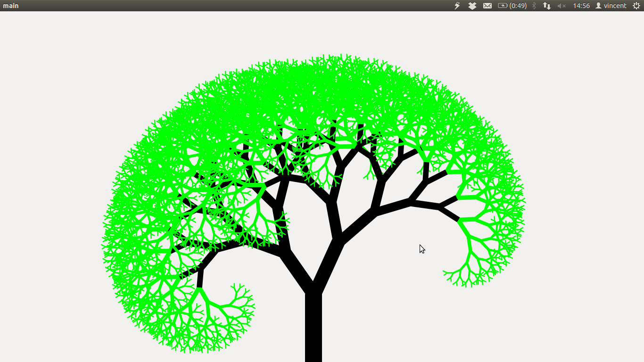Open the mail envelope messaging indicator

[487, 6]
